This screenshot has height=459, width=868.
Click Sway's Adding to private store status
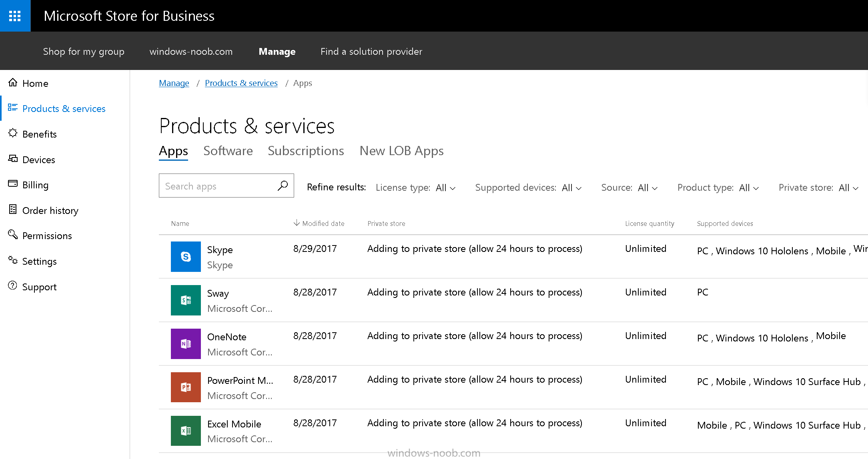[x=475, y=292]
